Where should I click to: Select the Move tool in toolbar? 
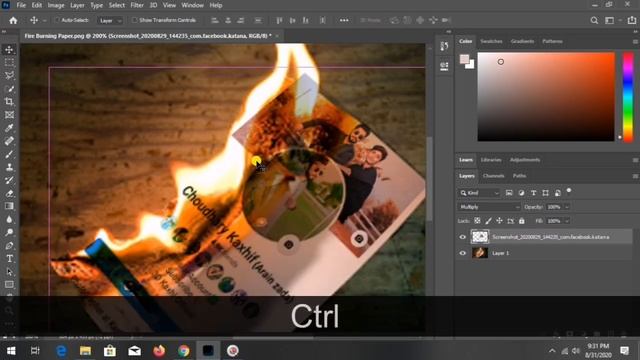[9, 49]
